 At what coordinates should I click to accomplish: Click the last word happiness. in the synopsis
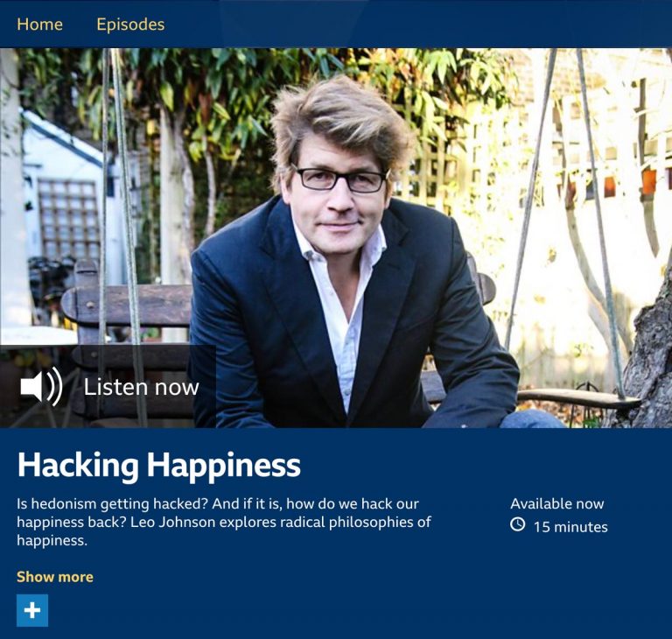pyautogui.click(x=52, y=540)
